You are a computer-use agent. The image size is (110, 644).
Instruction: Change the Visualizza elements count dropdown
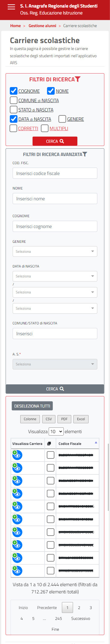point(56,431)
